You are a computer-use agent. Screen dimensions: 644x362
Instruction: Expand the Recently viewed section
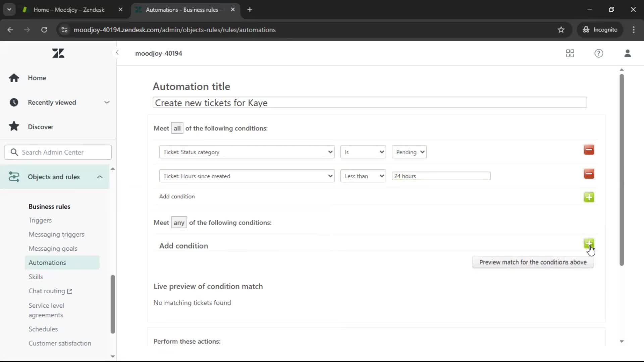(58, 102)
